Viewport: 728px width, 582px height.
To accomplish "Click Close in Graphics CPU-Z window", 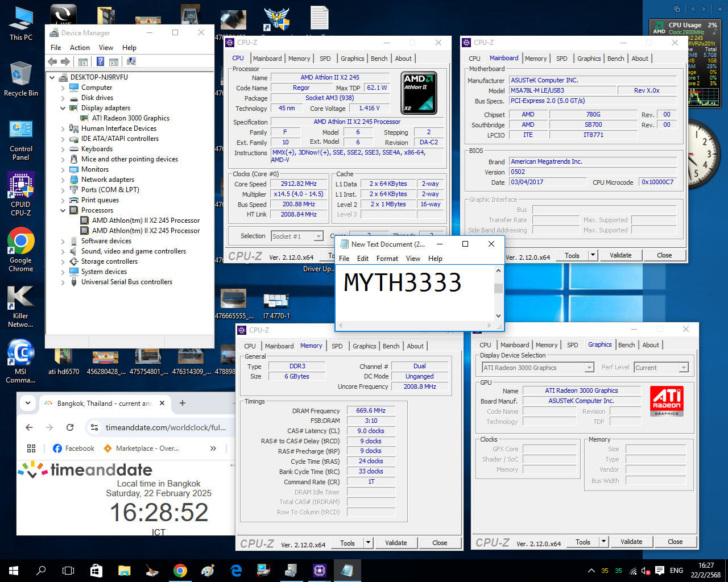I will [x=675, y=542].
